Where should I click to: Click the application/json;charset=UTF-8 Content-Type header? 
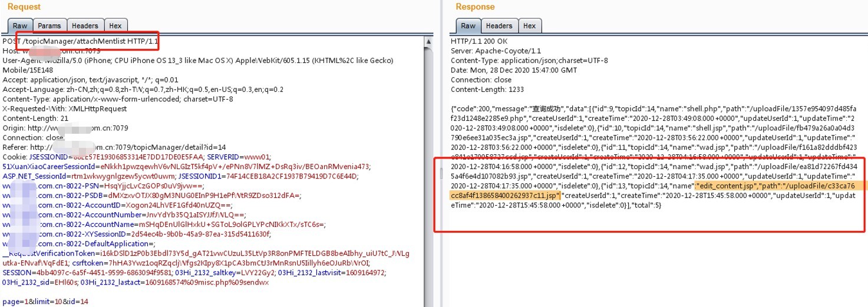tap(529, 60)
